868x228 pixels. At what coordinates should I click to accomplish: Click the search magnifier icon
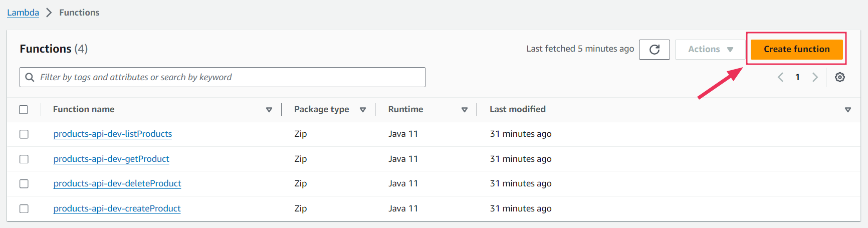tap(30, 77)
